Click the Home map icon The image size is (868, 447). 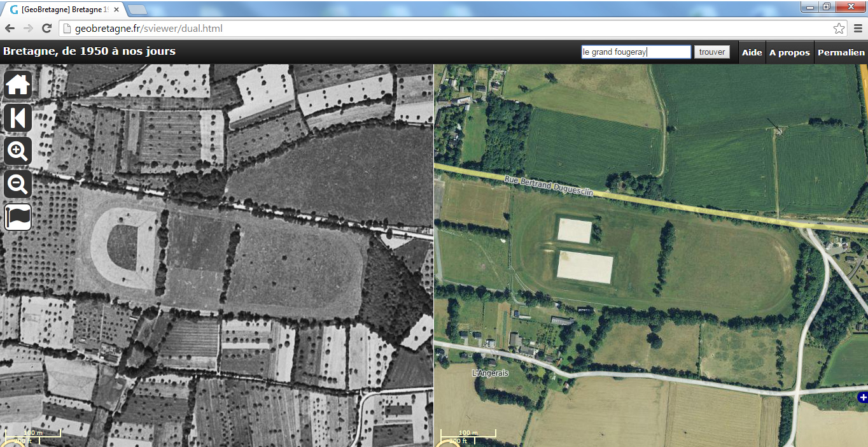click(18, 85)
